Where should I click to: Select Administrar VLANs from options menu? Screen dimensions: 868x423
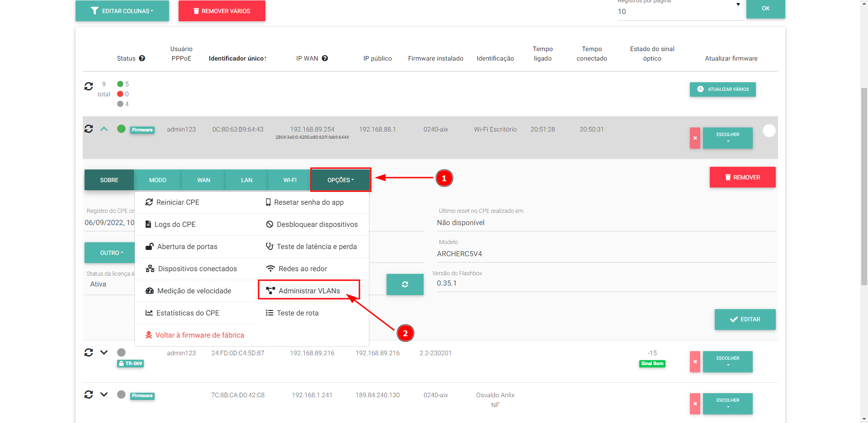pos(309,291)
